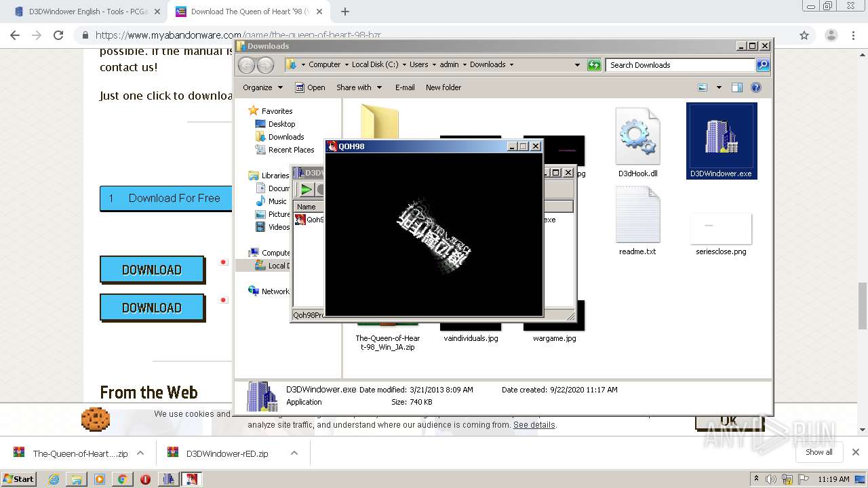
Task: Expand options for D3DWindower-rED.zip download
Action: point(294,453)
